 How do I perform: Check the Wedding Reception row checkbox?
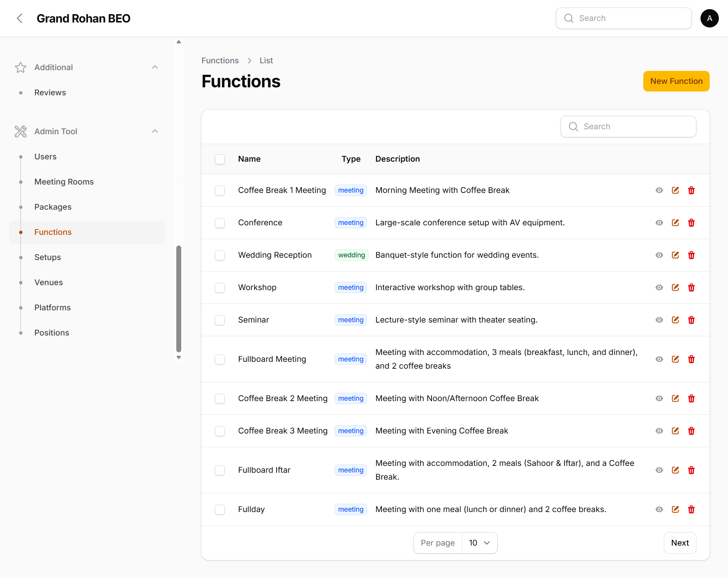tap(220, 255)
